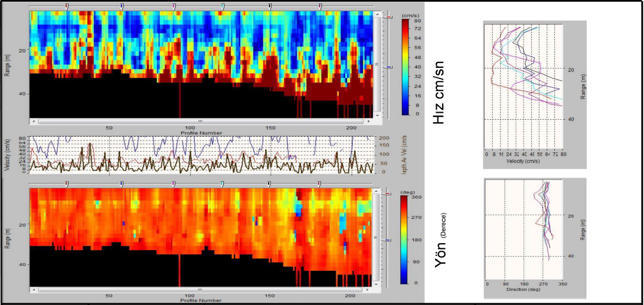Select the red profile marker above direction contour
644x305 pixels.
[67, 183]
